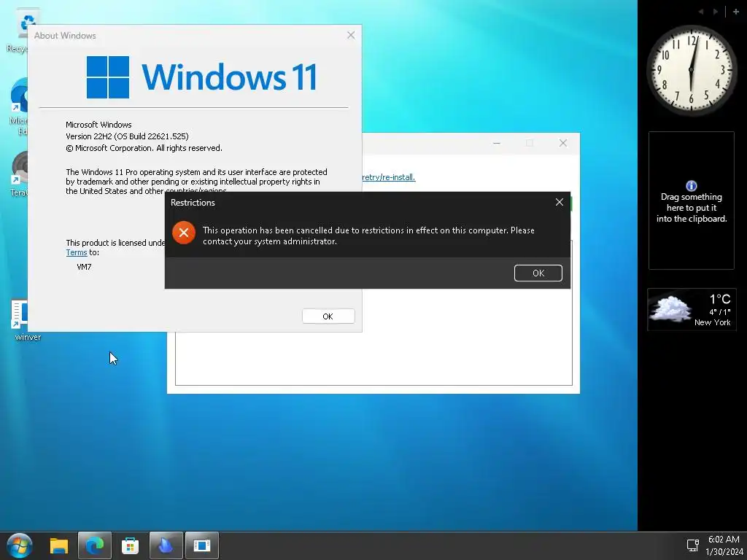Click the Windows 11 logo
The width and height of the screenshot is (747, 560).
point(201,77)
